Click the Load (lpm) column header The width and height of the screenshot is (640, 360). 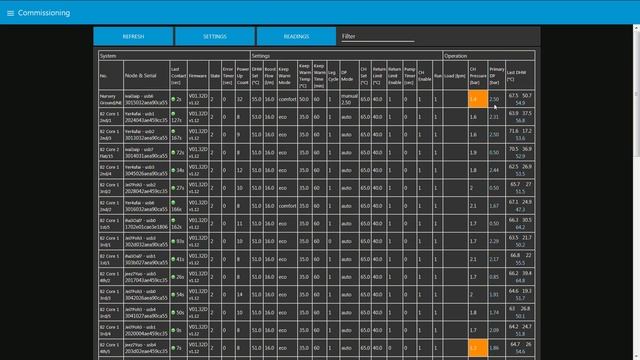coord(455,76)
